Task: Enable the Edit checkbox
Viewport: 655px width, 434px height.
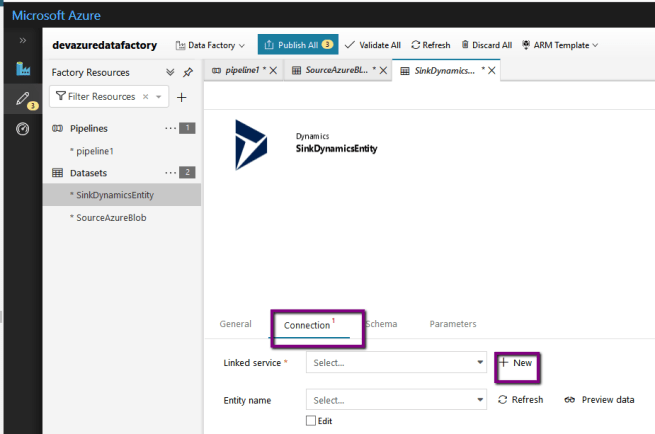Action: tap(311, 421)
